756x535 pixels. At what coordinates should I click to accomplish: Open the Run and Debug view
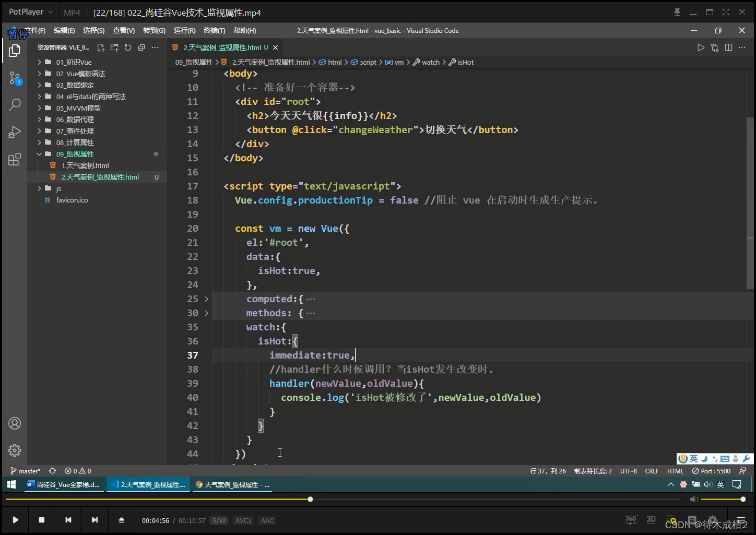click(x=15, y=132)
